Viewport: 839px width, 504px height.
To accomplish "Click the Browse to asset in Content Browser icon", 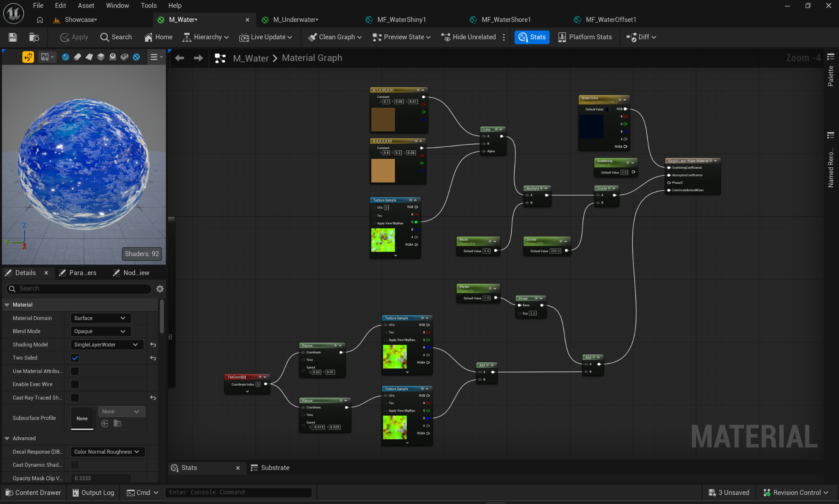I will point(34,37).
